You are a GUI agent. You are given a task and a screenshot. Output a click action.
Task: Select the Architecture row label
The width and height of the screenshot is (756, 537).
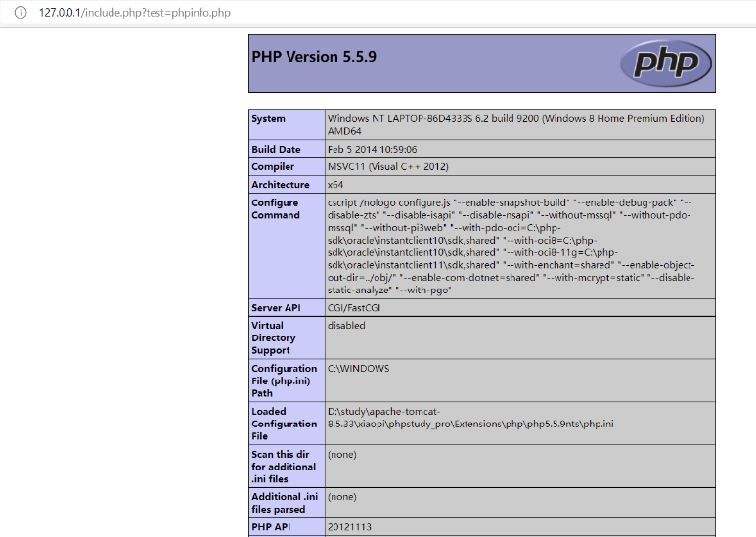[x=280, y=185]
